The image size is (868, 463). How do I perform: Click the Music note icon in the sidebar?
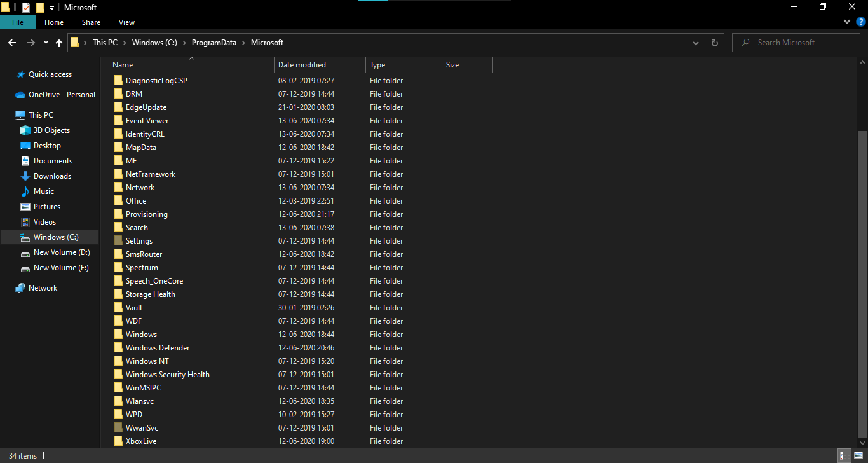pyautogui.click(x=25, y=191)
